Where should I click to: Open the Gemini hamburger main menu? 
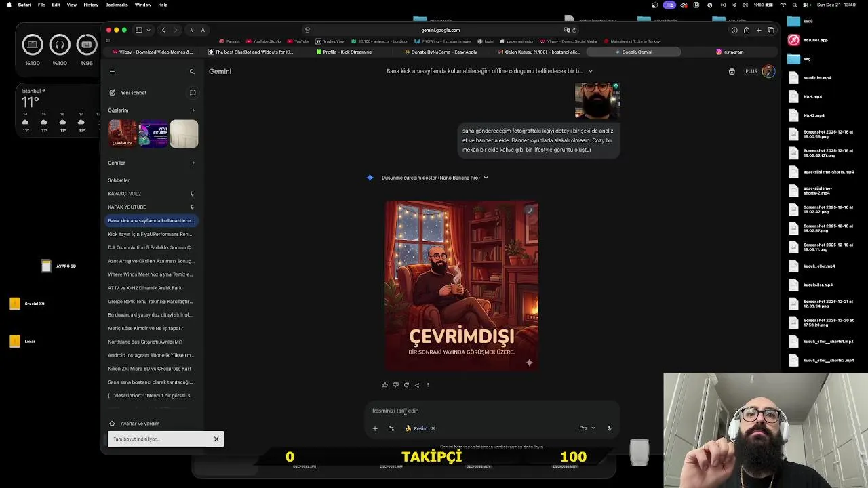112,71
